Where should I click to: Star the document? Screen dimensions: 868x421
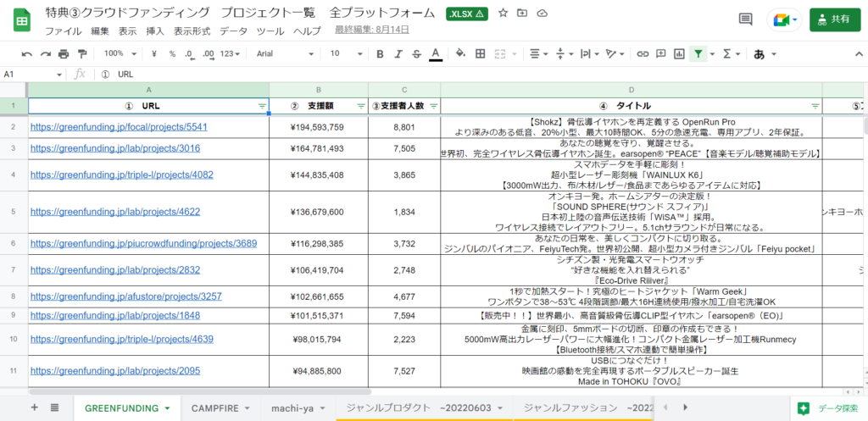point(503,13)
